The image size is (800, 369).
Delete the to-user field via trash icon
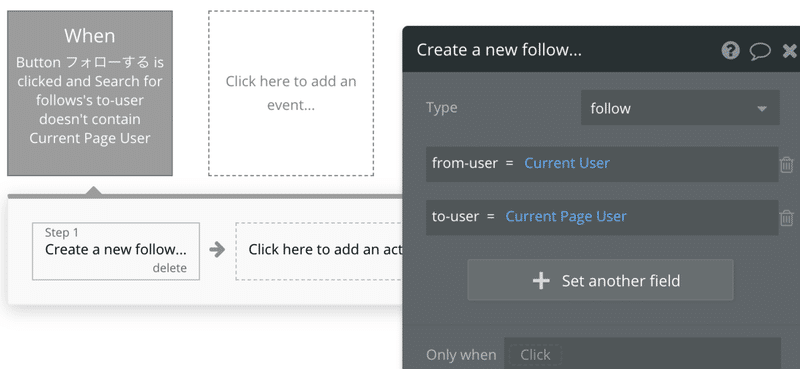pyautogui.click(x=787, y=217)
